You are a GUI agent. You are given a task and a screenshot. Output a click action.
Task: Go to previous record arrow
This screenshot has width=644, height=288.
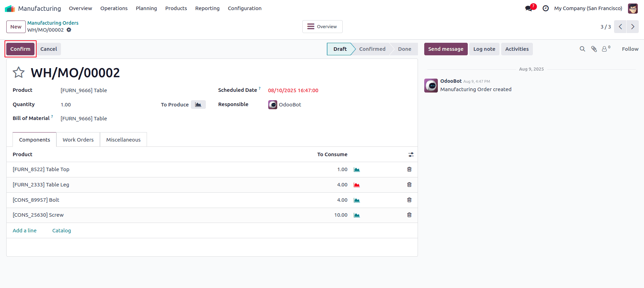[620, 27]
